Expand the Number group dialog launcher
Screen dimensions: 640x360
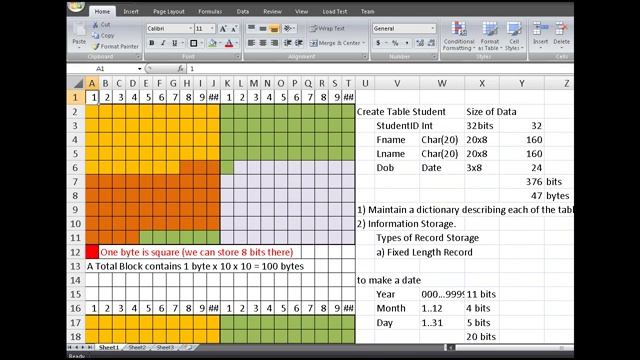tap(434, 56)
